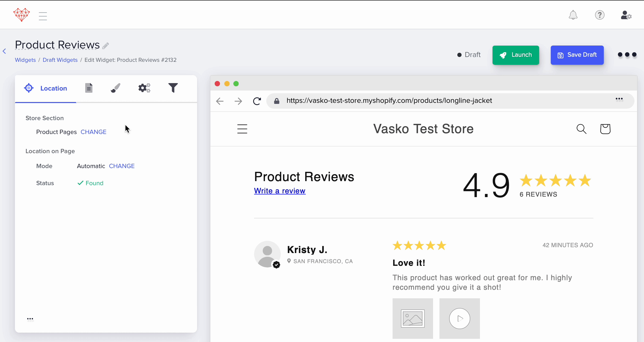This screenshot has width=644, height=342.
Task: Expand the store preview hamburger menu
Action: click(x=242, y=129)
